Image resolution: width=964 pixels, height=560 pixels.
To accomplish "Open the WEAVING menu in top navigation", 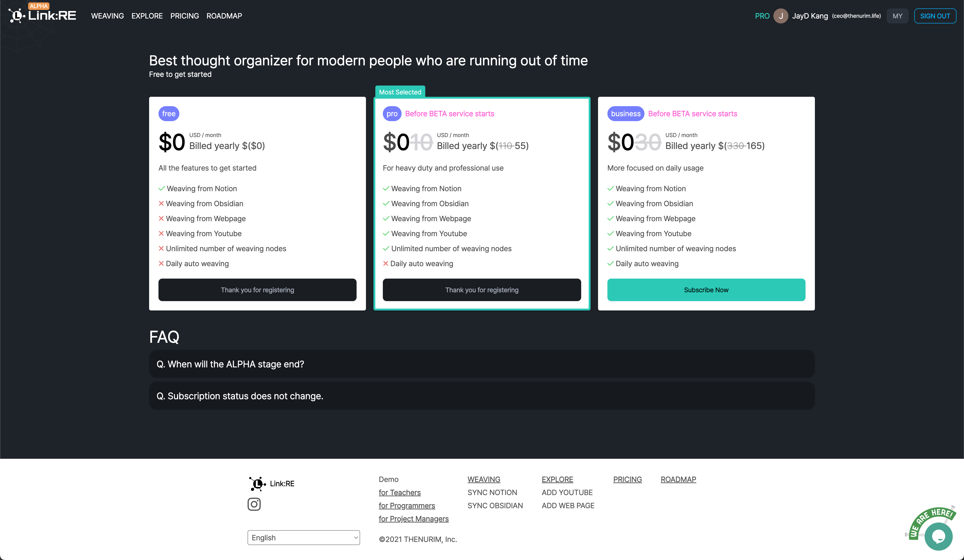I will (108, 16).
